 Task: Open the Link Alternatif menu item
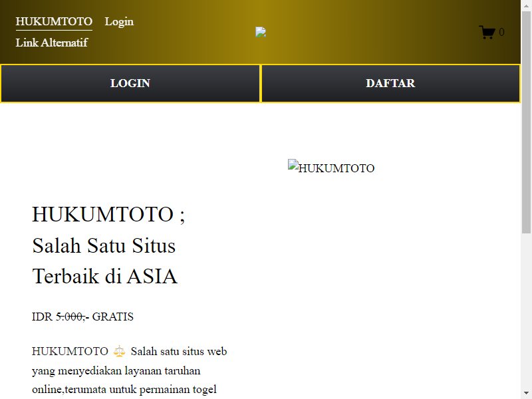point(52,43)
